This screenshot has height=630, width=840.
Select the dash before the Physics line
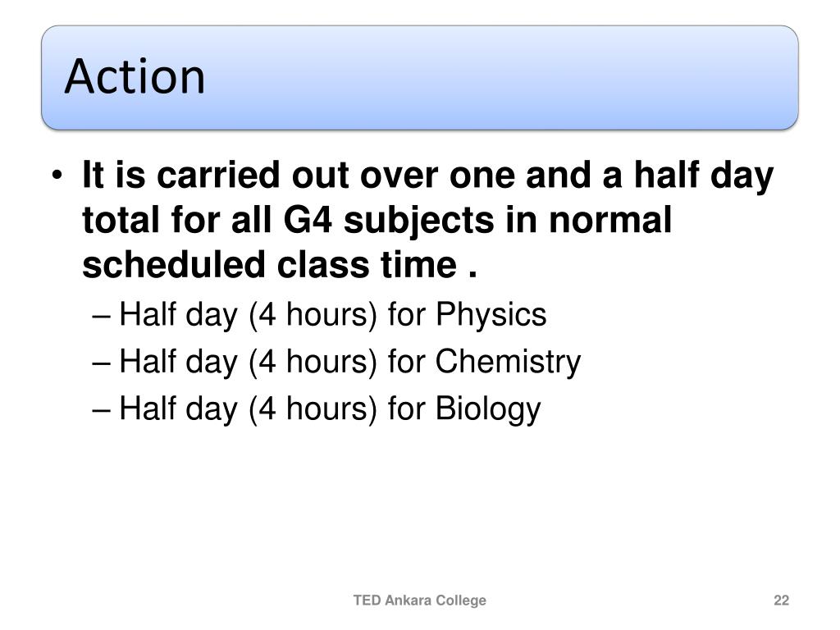coord(101,317)
